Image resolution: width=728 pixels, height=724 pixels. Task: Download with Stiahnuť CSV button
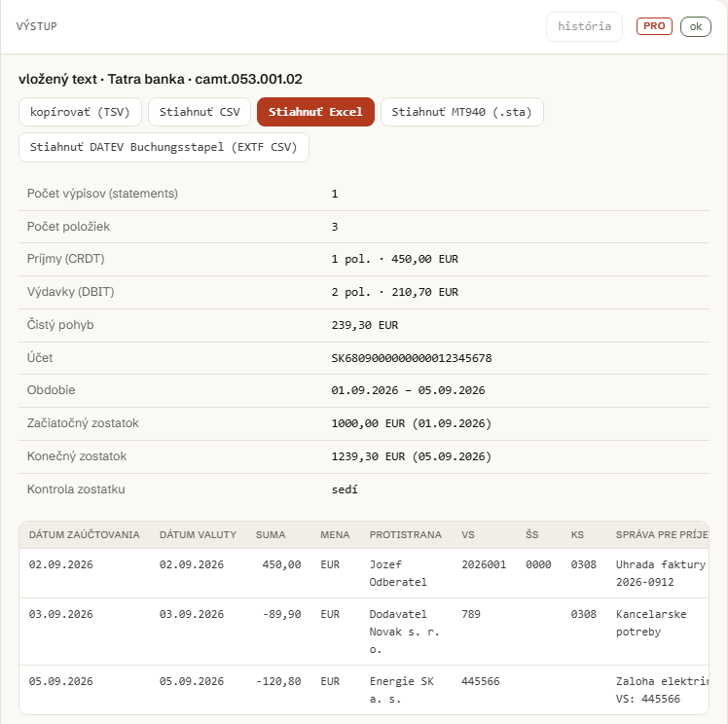pos(200,112)
